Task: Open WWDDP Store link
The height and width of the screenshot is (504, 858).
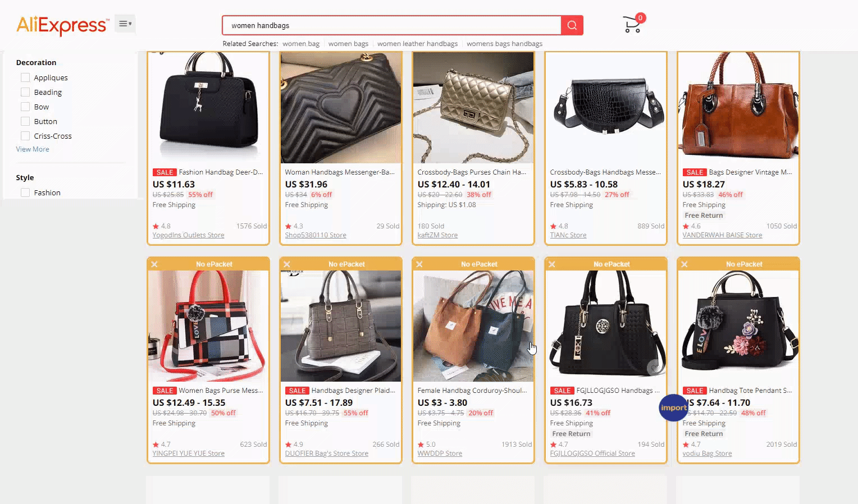Action: (x=440, y=453)
